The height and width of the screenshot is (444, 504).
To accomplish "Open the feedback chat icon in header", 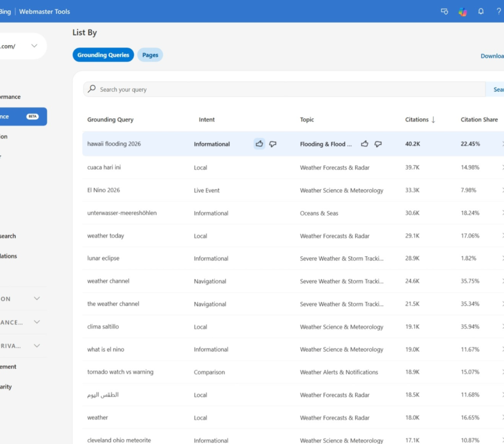I will [445, 11].
